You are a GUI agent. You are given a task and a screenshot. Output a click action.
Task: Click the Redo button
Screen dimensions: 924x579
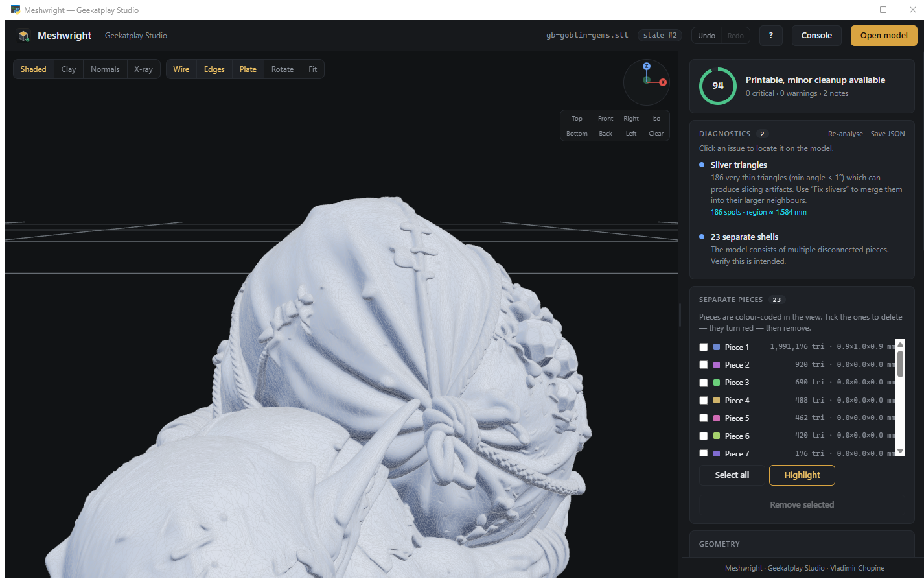(735, 36)
